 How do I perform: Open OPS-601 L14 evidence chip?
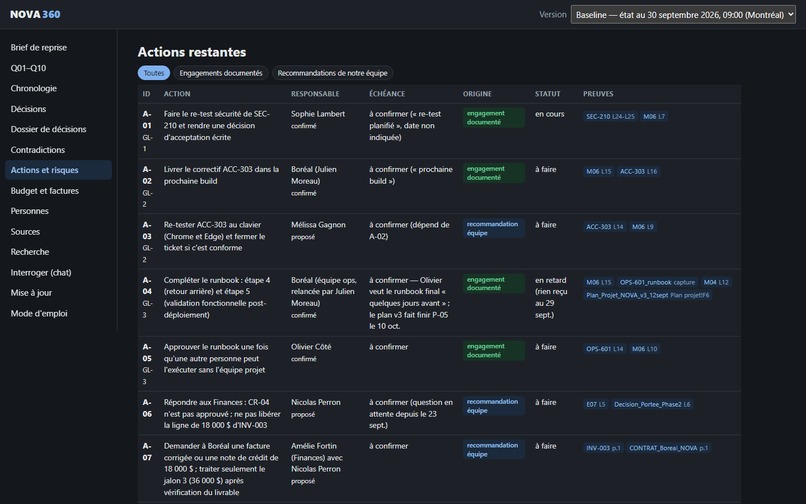point(605,349)
